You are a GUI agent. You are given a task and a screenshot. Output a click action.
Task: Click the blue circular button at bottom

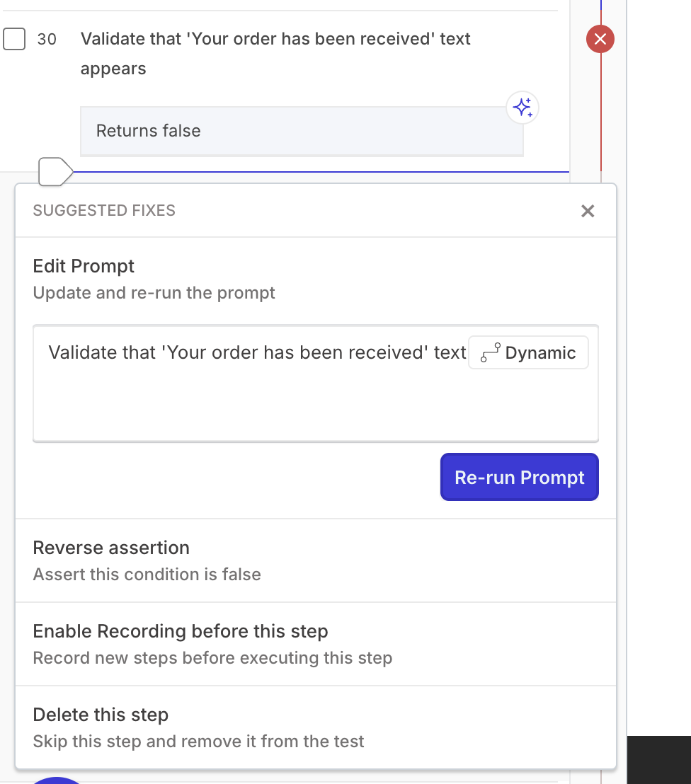[x=58, y=780]
